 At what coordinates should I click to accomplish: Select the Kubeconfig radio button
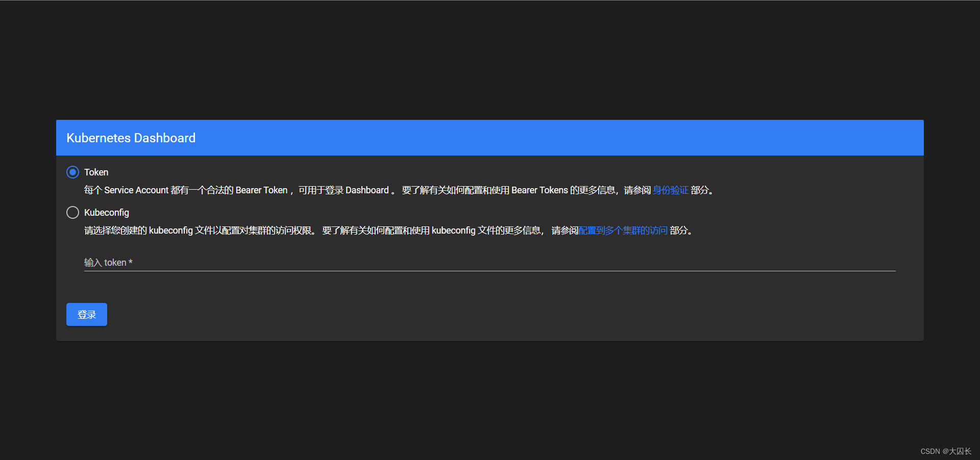72,212
